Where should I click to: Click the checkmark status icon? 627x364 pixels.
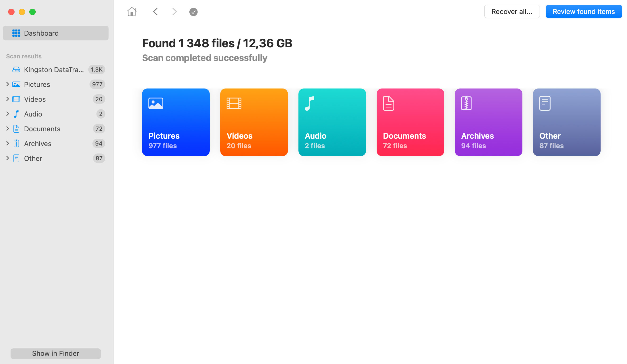193,12
